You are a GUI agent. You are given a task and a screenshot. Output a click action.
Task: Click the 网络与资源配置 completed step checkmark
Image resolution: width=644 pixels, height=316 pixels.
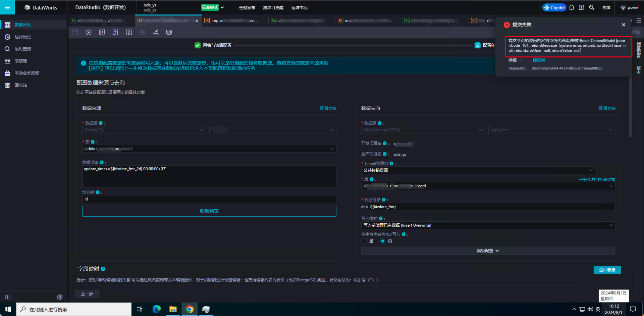pyautogui.click(x=198, y=45)
